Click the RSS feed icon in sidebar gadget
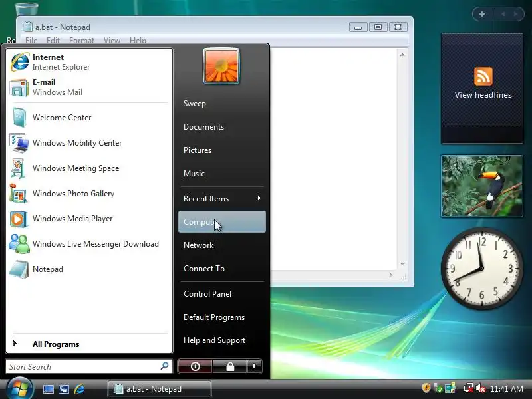Screen dimensions: 532x399 pyautogui.click(x=483, y=76)
